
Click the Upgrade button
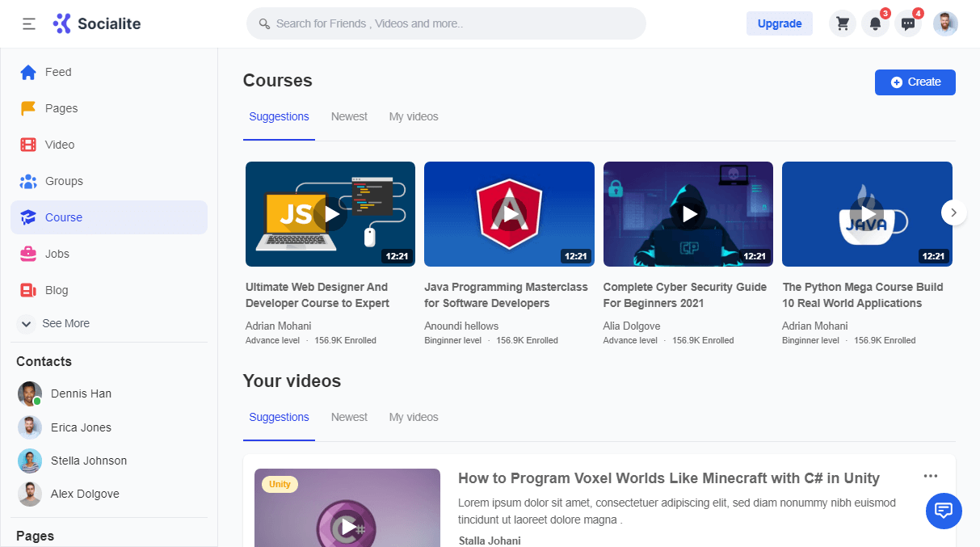[779, 23]
